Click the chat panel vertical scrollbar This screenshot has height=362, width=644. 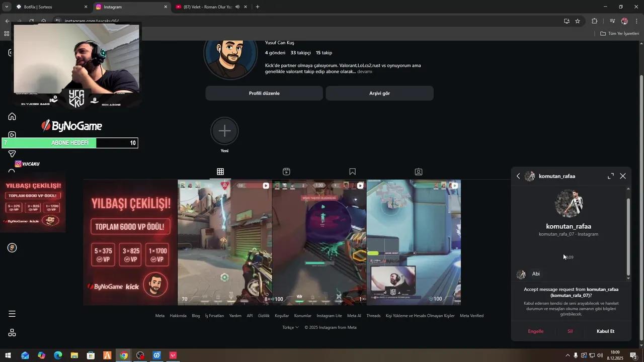(628, 236)
